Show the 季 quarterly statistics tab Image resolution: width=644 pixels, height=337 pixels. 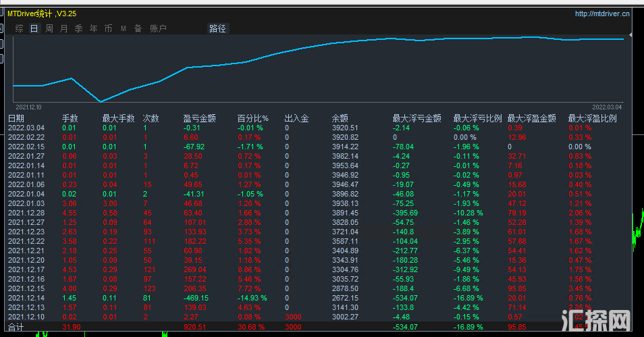[79, 28]
